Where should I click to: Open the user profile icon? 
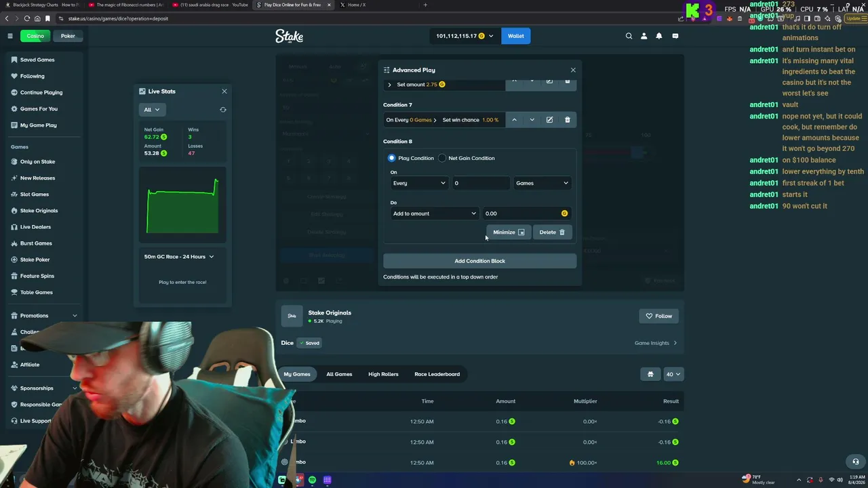point(644,36)
